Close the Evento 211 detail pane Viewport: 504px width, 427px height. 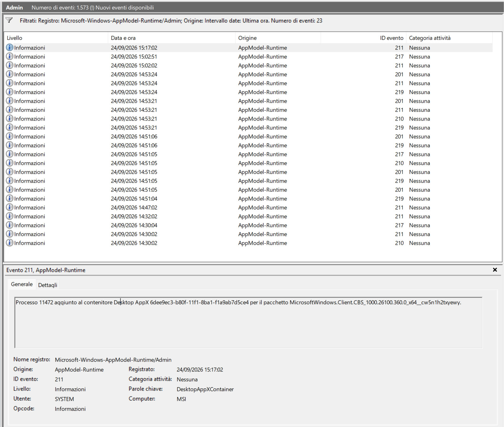tap(495, 270)
